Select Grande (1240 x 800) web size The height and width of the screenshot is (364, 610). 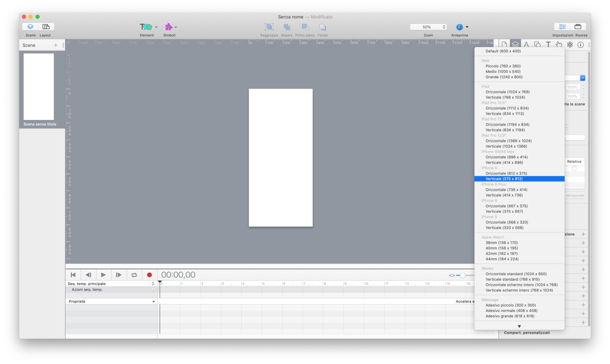click(x=504, y=77)
